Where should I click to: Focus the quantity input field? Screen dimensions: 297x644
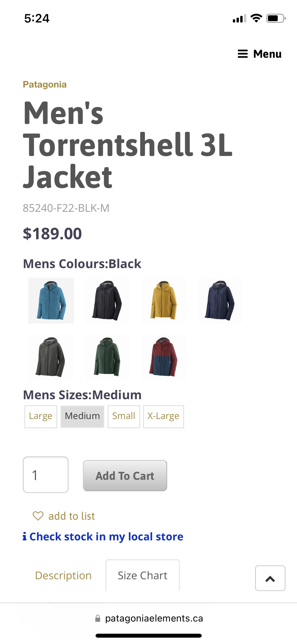click(46, 475)
